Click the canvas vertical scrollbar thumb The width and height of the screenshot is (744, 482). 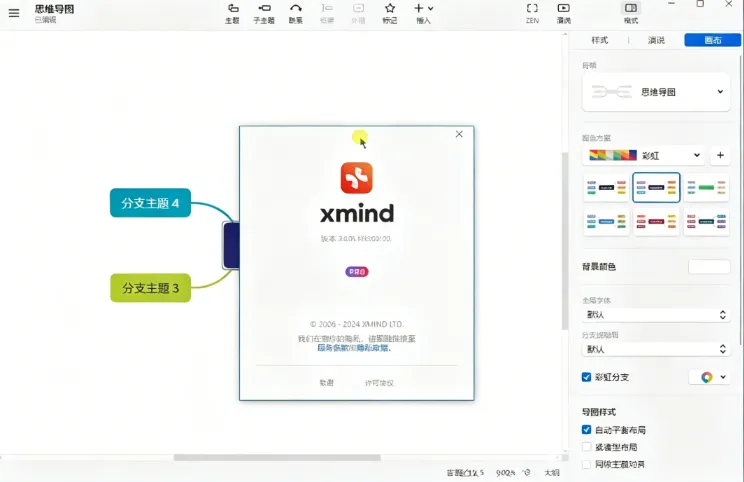coord(565,241)
